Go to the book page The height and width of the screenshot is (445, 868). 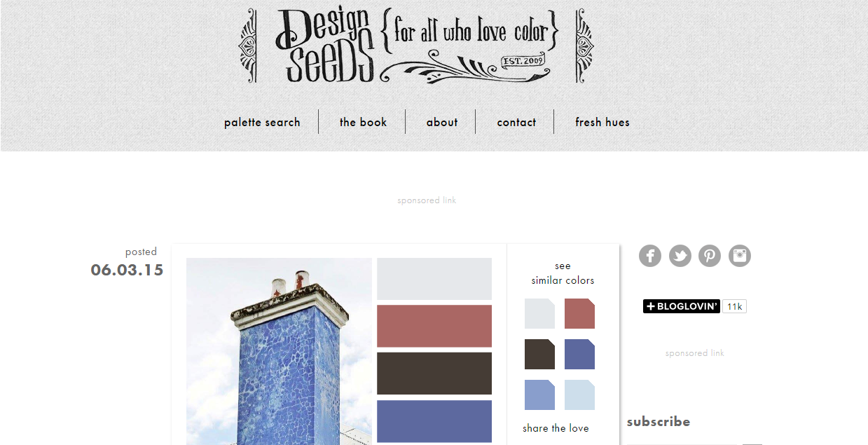pos(363,122)
